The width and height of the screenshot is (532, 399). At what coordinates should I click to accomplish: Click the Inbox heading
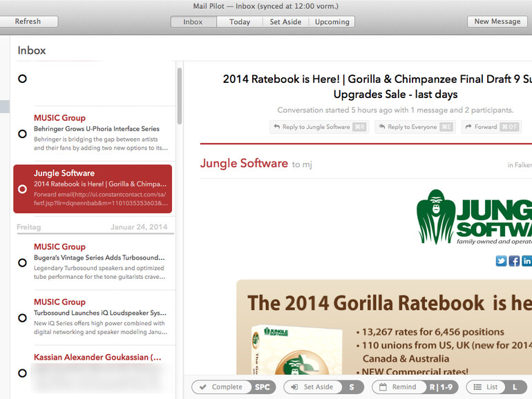(32, 50)
